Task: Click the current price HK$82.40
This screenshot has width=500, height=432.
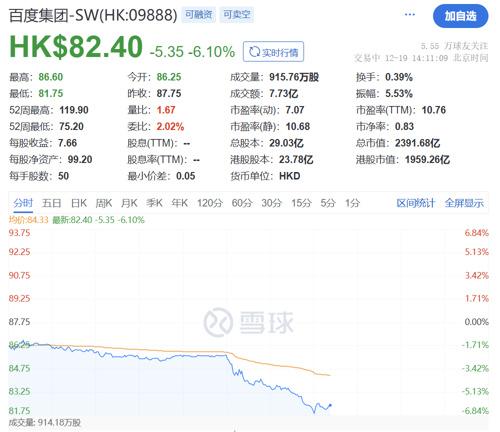Action: coord(76,47)
